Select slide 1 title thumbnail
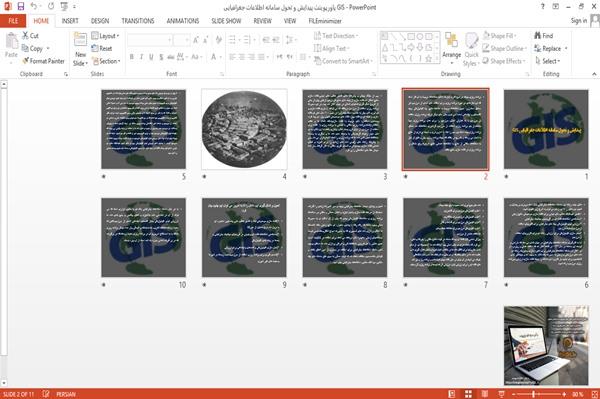The width and height of the screenshot is (600, 399). (546, 129)
